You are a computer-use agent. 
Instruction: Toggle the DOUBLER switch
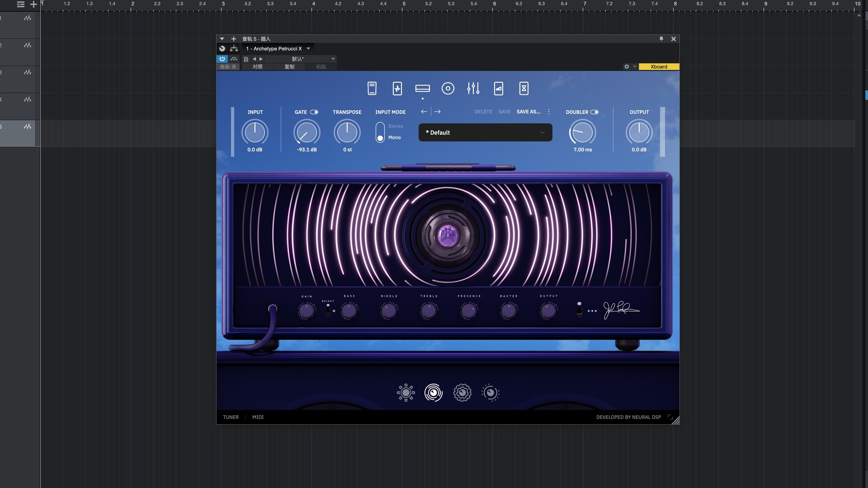[x=594, y=112]
